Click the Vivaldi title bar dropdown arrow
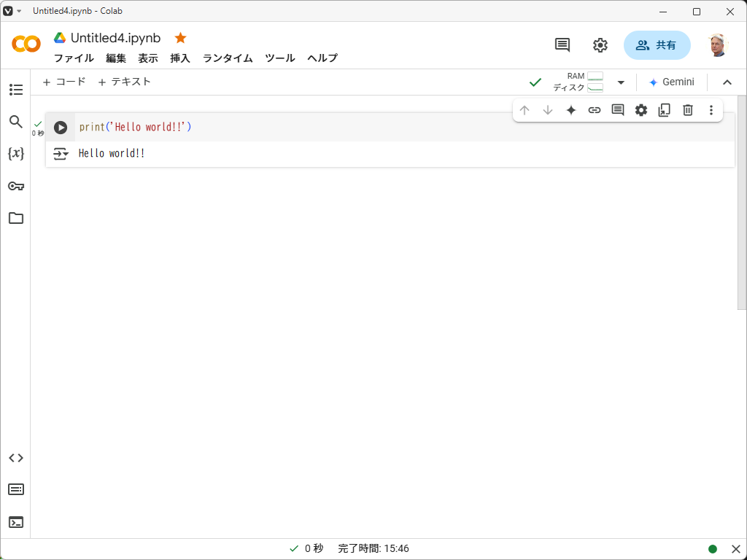The image size is (747, 560). [x=19, y=11]
